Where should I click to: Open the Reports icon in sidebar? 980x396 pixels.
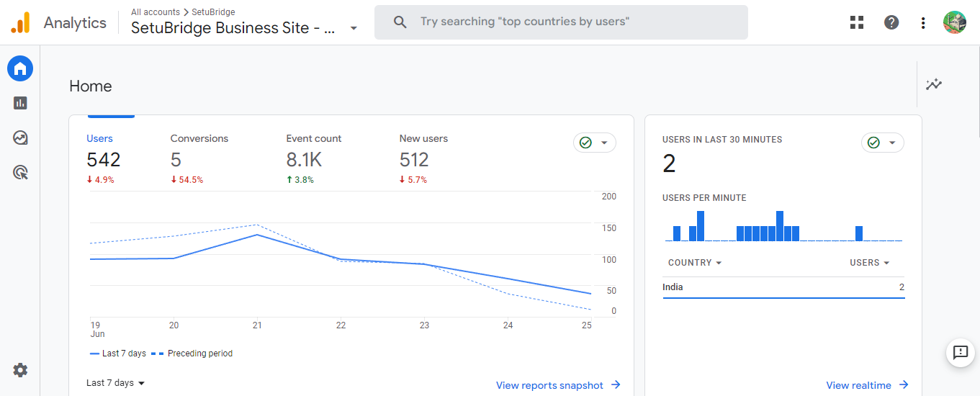pos(20,103)
